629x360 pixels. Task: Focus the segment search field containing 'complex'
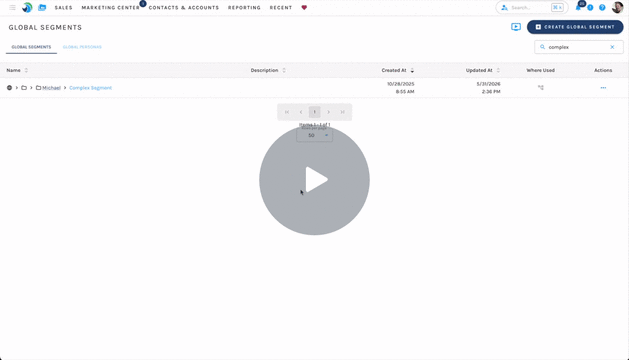(x=579, y=47)
